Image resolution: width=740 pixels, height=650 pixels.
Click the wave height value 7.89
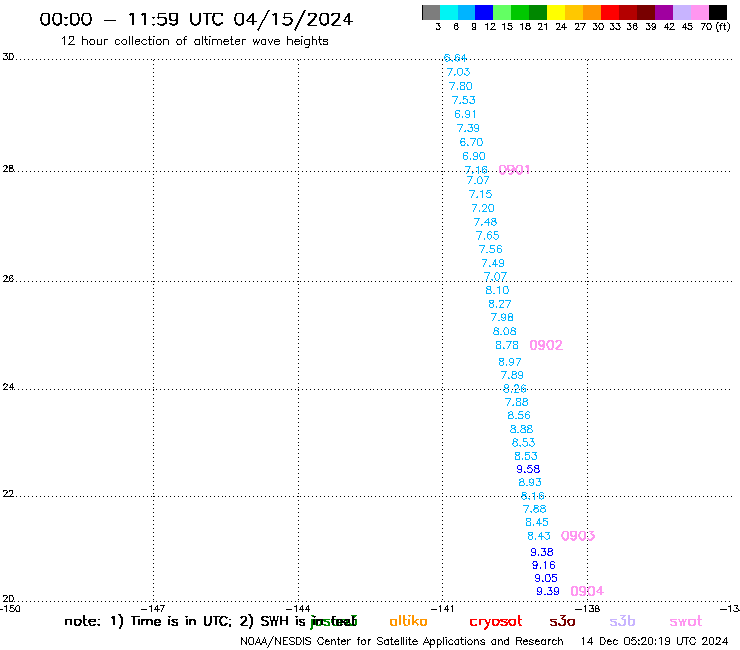pyautogui.click(x=512, y=375)
